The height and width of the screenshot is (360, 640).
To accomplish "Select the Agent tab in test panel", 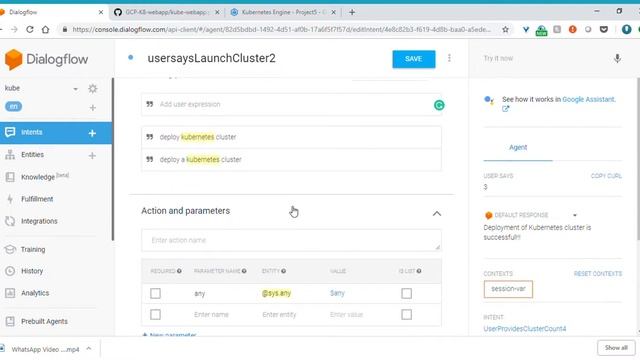I will (x=518, y=147).
